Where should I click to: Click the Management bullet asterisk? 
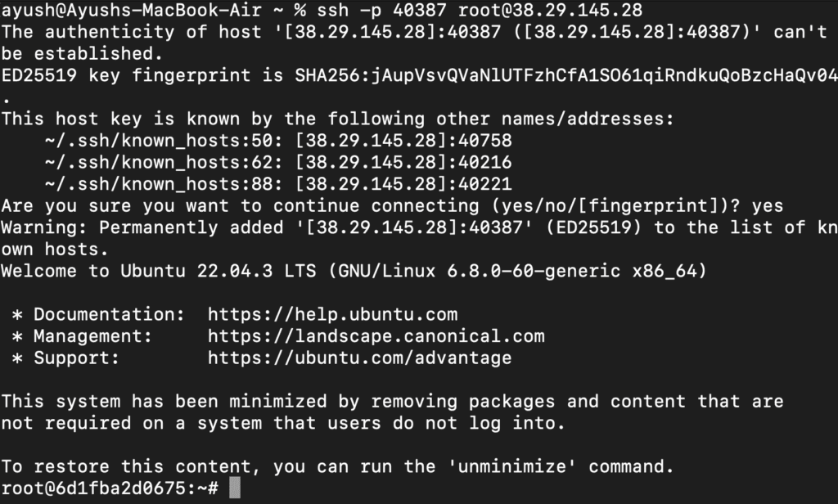click(17, 337)
